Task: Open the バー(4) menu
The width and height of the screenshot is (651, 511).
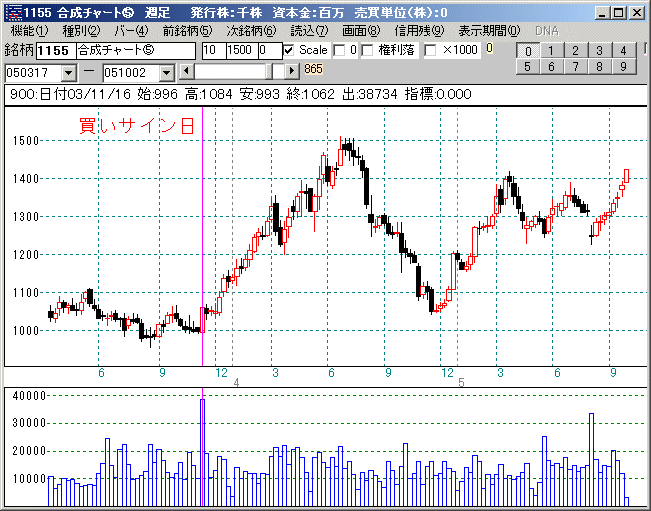Action: pos(131,31)
